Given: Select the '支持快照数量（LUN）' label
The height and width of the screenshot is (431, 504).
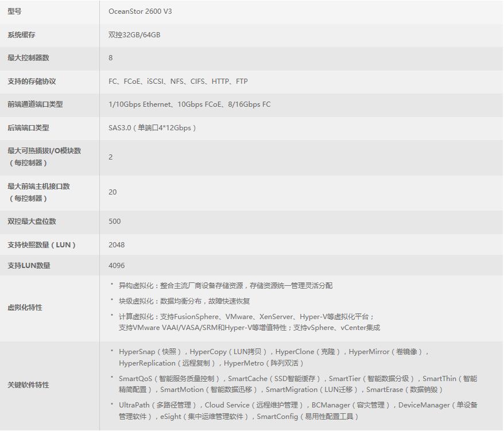Looking at the screenshot, I should coord(42,245).
